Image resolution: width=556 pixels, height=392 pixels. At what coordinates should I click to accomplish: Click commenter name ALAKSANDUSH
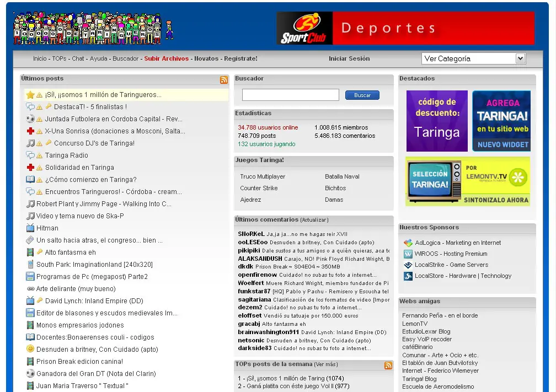(x=260, y=259)
